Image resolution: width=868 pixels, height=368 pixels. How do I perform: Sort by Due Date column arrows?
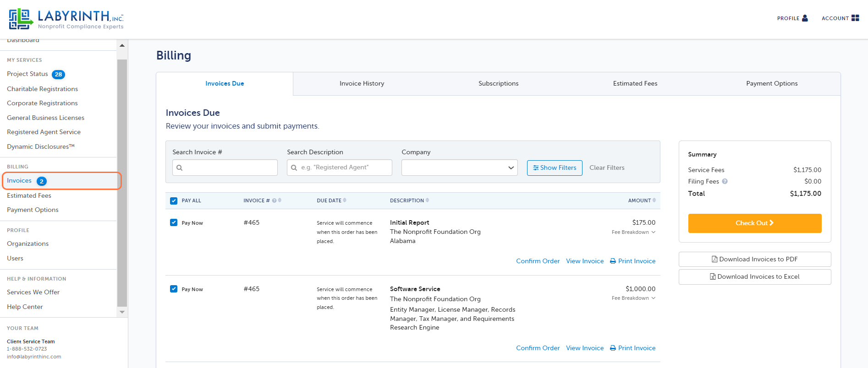345,200
